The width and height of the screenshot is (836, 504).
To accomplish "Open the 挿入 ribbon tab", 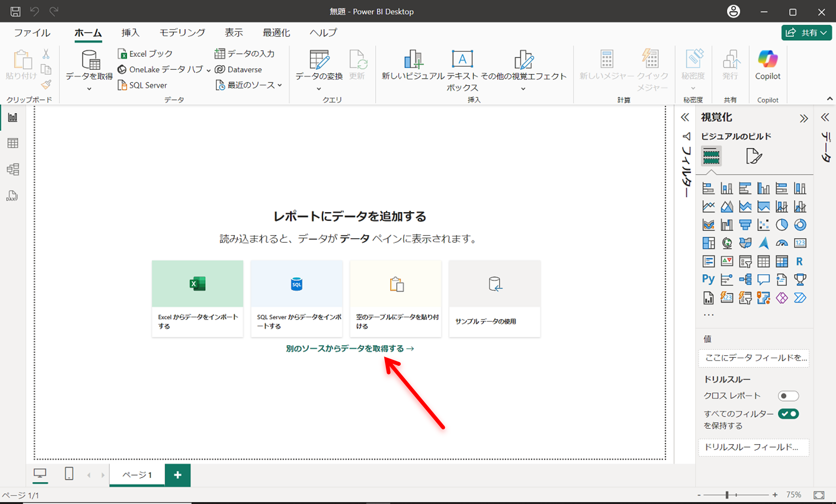I will (x=131, y=33).
